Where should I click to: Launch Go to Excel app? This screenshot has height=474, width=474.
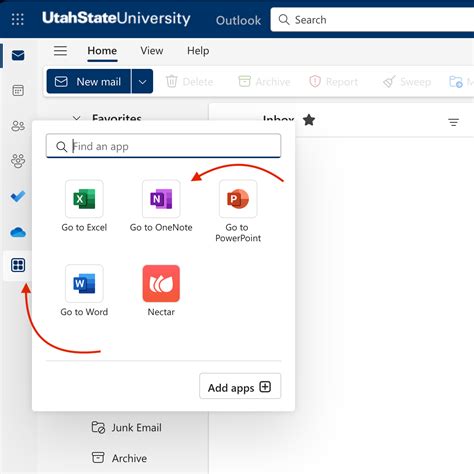coord(84,206)
